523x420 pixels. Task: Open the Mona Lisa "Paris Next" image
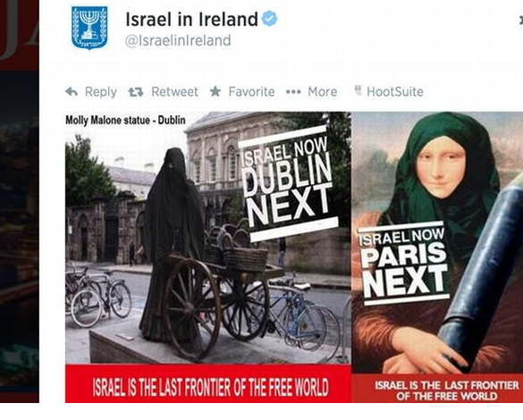tap(437, 257)
